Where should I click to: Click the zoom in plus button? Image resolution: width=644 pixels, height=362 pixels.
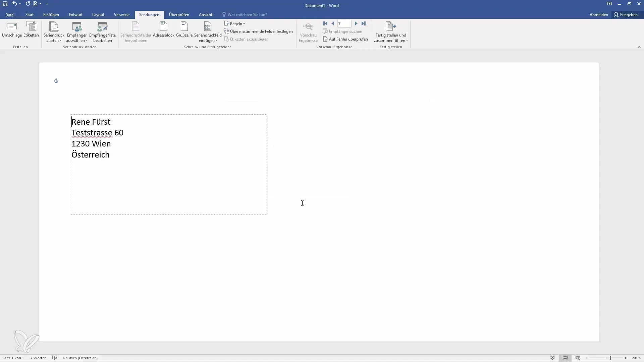(x=626, y=358)
